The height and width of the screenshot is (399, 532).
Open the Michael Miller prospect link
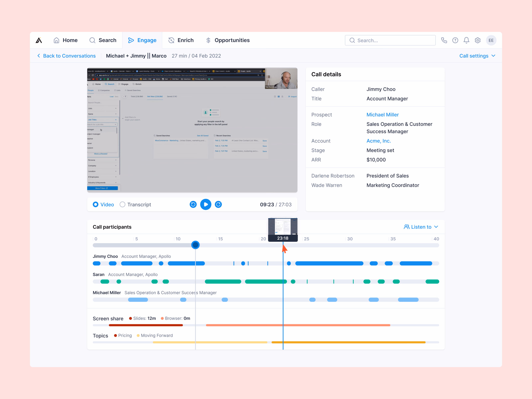(x=382, y=115)
